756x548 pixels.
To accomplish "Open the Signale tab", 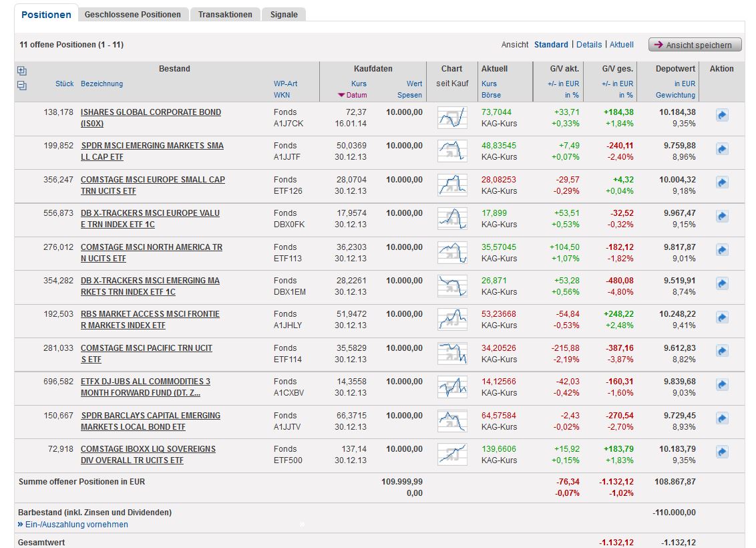I will [x=284, y=14].
